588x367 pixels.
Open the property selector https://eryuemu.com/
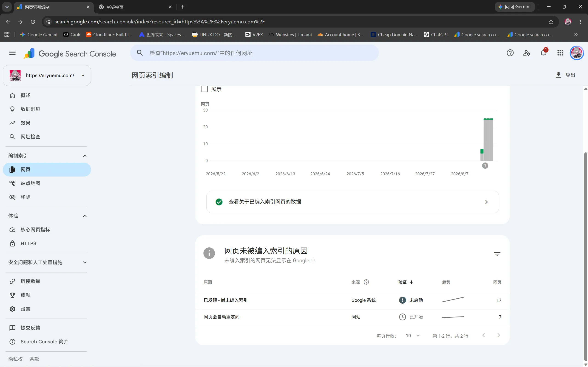[x=47, y=76]
